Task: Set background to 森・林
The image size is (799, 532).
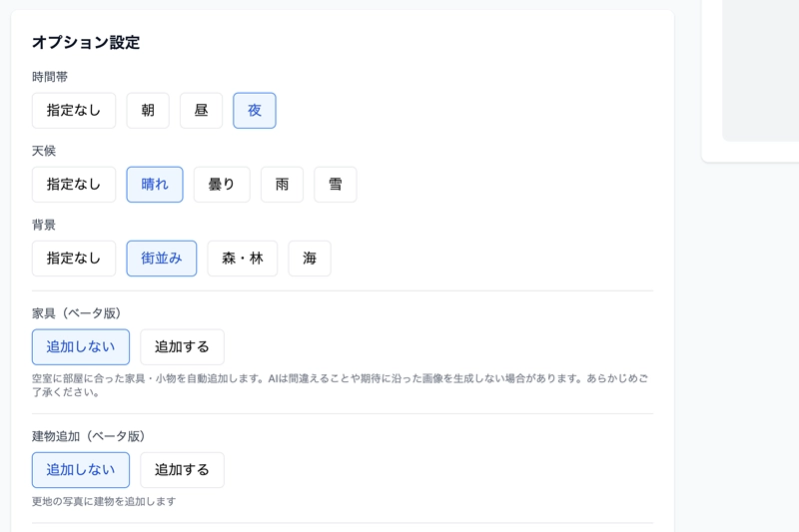Action: click(243, 259)
